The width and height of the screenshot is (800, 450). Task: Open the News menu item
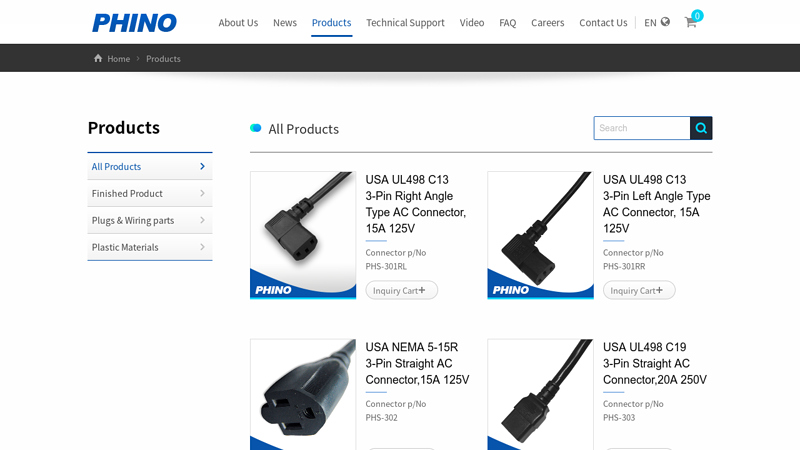pyautogui.click(x=285, y=22)
